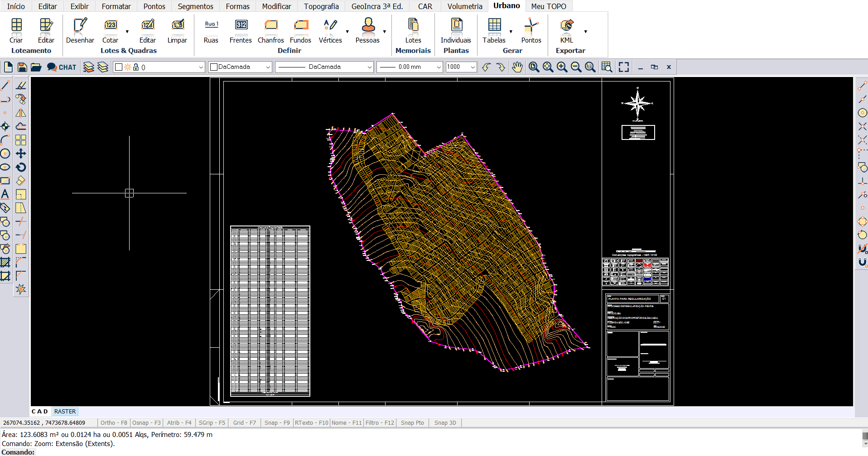Viewport: 868px width, 456px height.
Task: Expand Cotar dropdown arrow
Action: coord(127,32)
